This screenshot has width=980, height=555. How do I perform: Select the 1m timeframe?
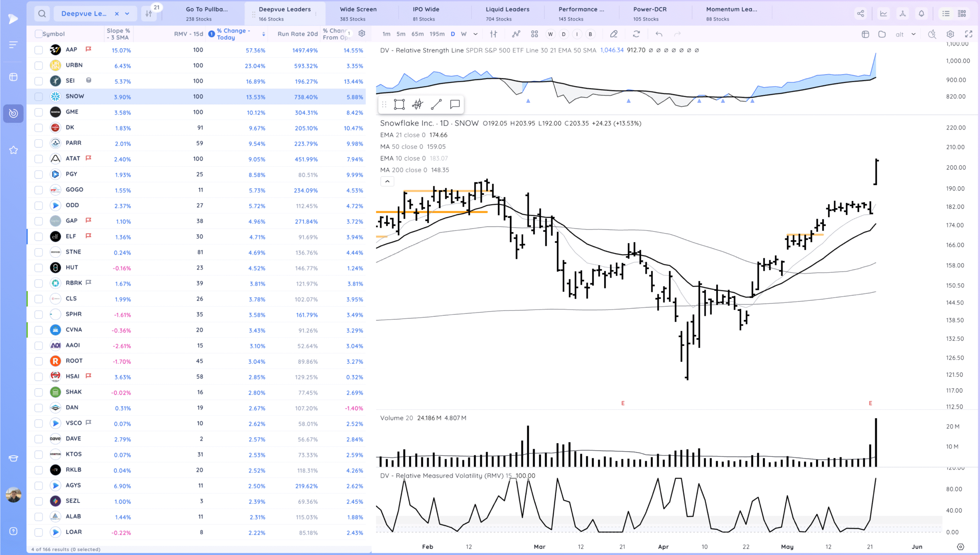(x=387, y=34)
